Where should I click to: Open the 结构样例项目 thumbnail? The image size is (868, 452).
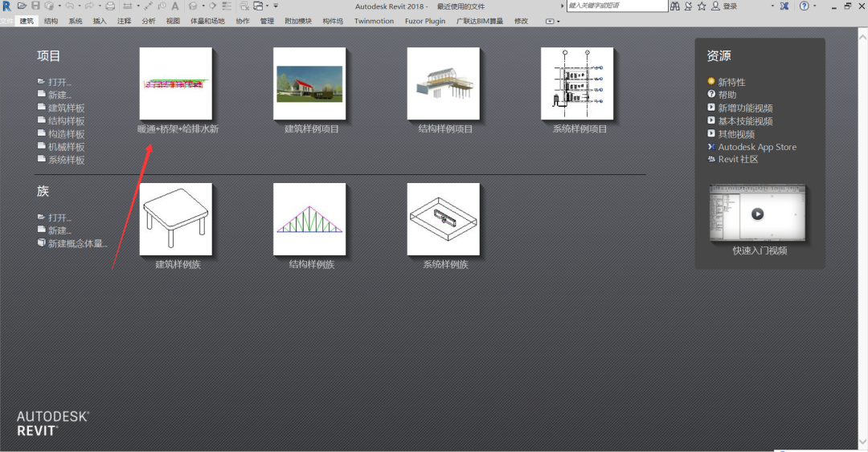pyautogui.click(x=444, y=83)
